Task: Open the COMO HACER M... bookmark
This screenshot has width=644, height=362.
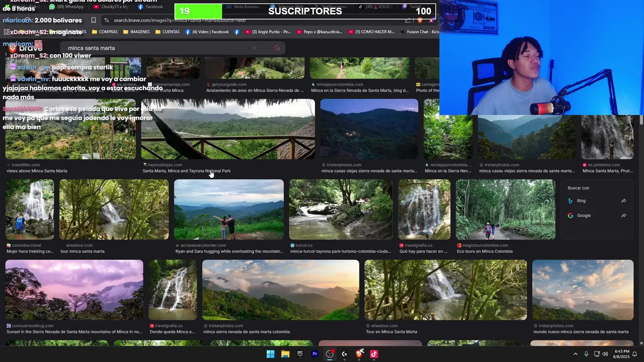Action: click(371, 32)
